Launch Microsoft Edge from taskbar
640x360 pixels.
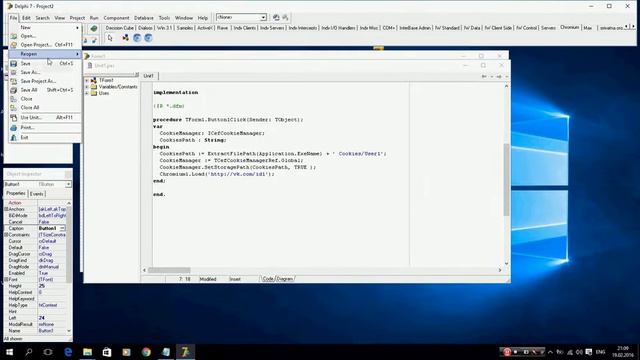pos(68,352)
